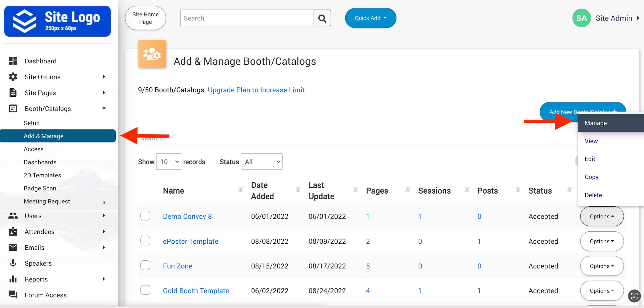This screenshot has height=308, width=644.
Task: Click the green SA avatar icon
Action: (x=581, y=18)
